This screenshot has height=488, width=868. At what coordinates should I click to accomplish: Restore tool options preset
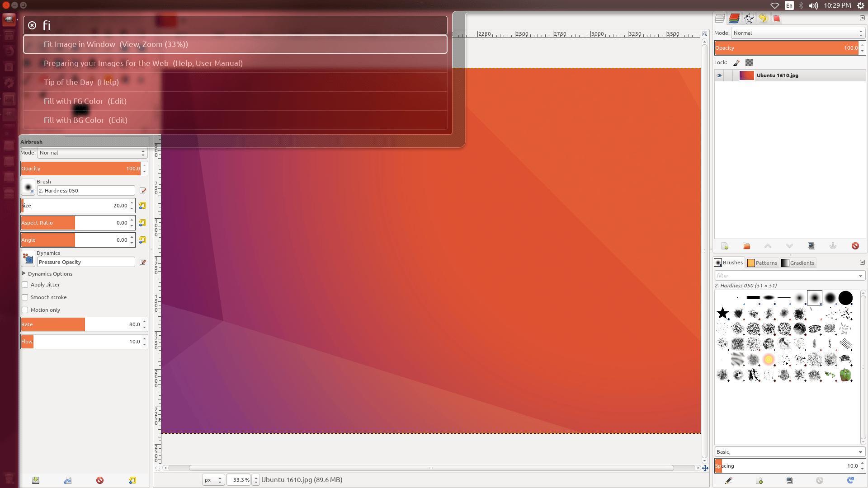(x=68, y=480)
